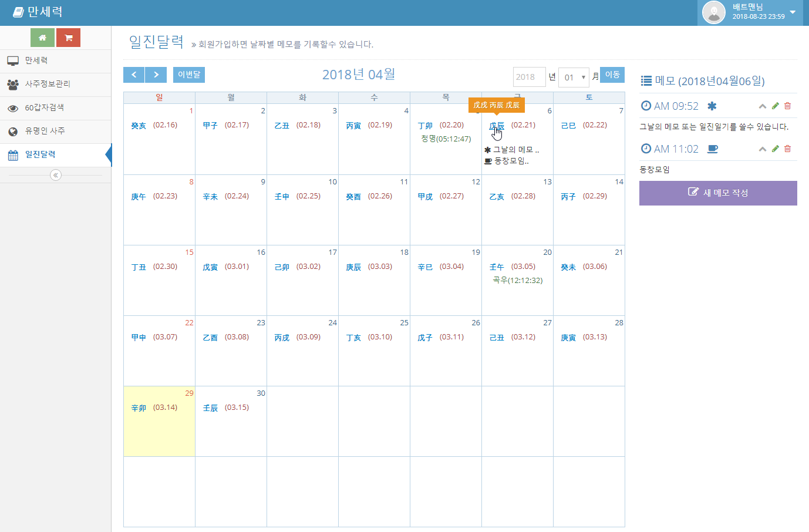Click the clock icon of AM 09:52 memo

coord(646,106)
